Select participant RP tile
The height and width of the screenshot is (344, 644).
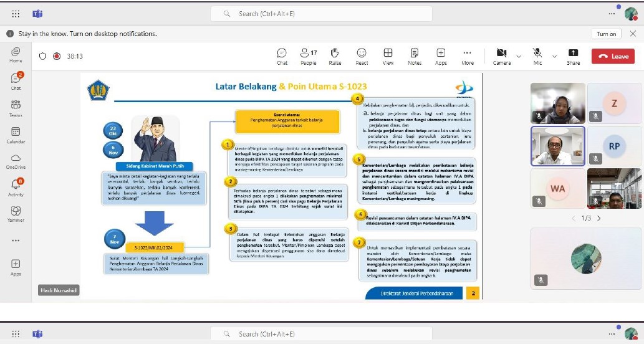pyautogui.click(x=615, y=146)
